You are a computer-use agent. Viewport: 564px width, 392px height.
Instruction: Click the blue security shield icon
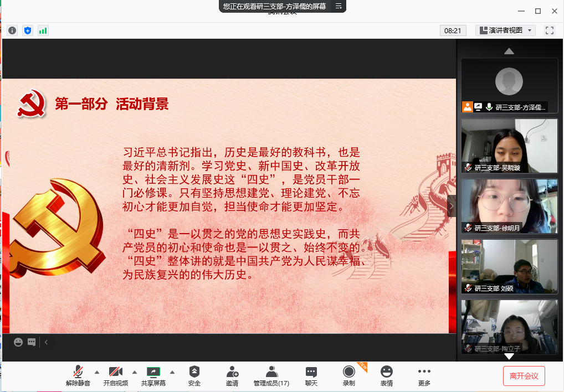pos(28,30)
